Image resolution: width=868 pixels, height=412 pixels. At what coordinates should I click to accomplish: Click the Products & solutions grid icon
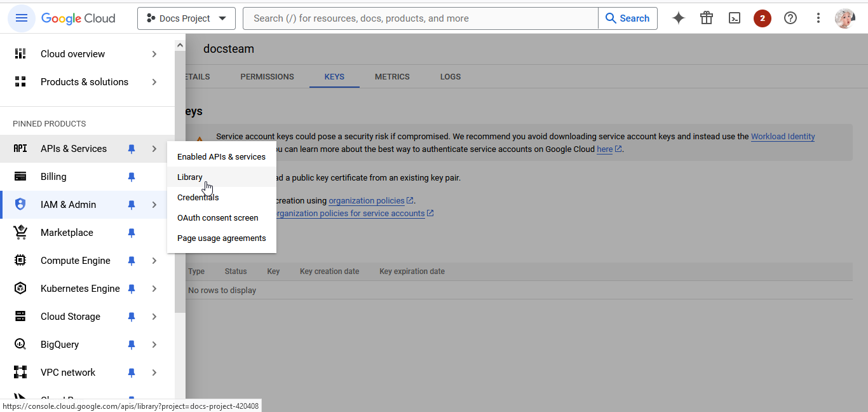pos(20,82)
